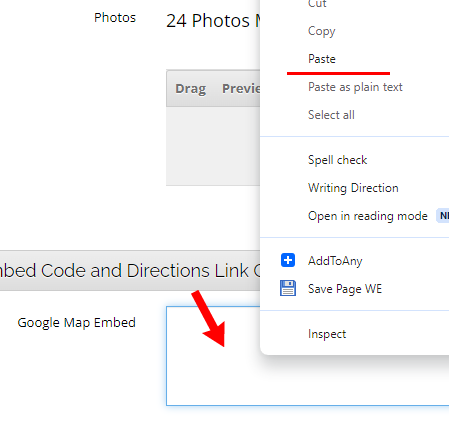Click Open in reading mode

pos(368,216)
